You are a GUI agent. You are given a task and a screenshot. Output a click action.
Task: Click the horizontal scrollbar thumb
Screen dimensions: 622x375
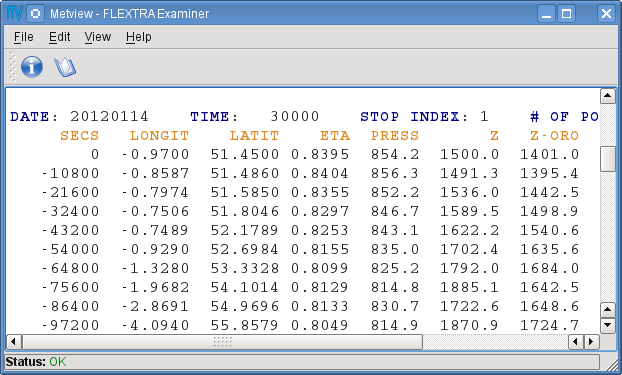point(223,341)
